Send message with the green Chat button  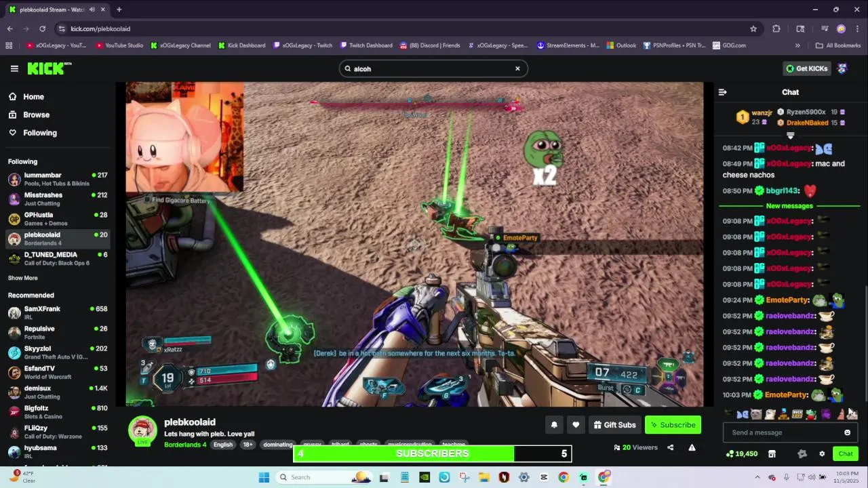pyautogui.click(x=846, y=453)
